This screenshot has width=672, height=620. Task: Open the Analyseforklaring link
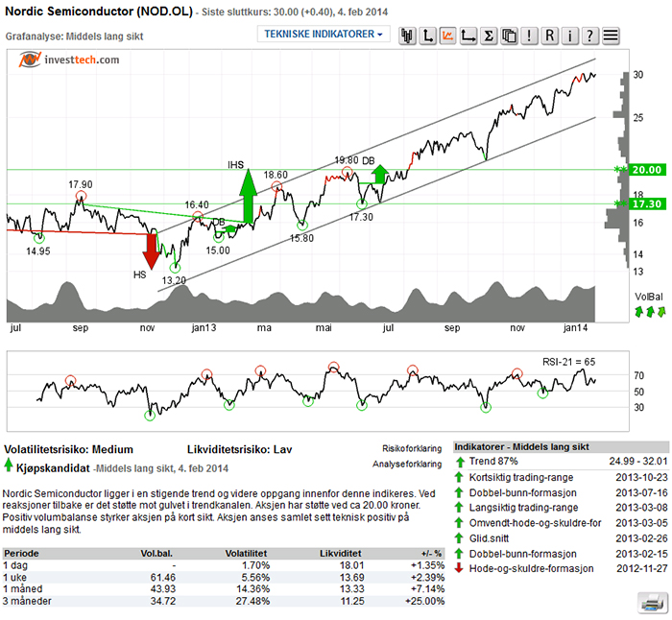tap(410, 463)
